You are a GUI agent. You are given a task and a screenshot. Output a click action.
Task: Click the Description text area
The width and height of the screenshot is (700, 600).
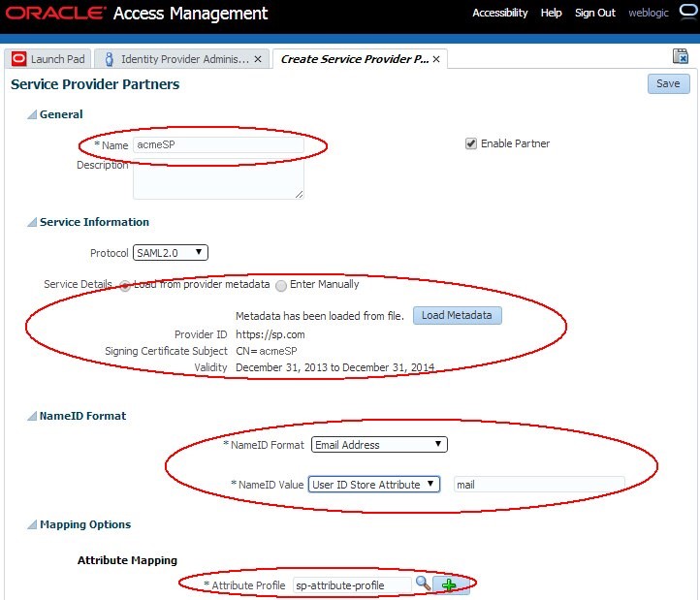coord(218,179)
